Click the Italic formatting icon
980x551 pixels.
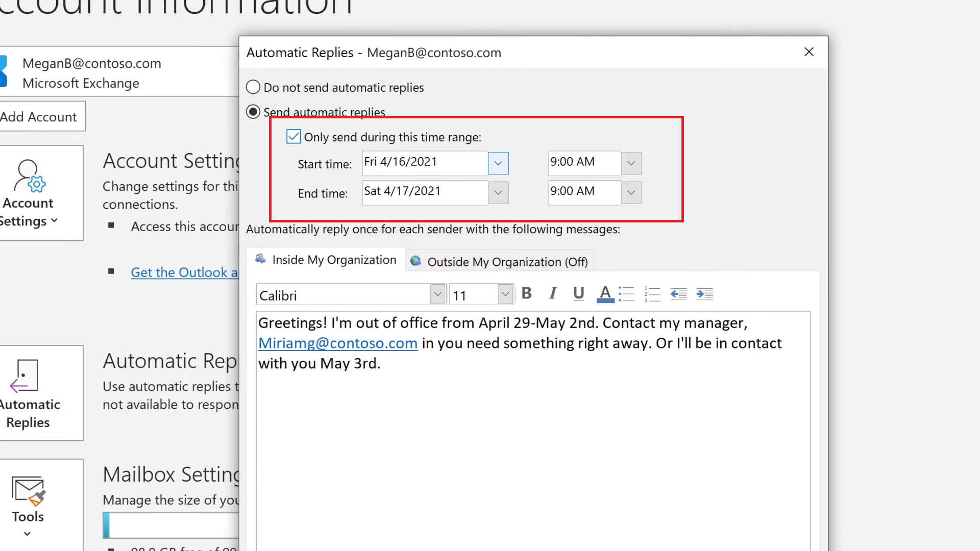[553, 293]
